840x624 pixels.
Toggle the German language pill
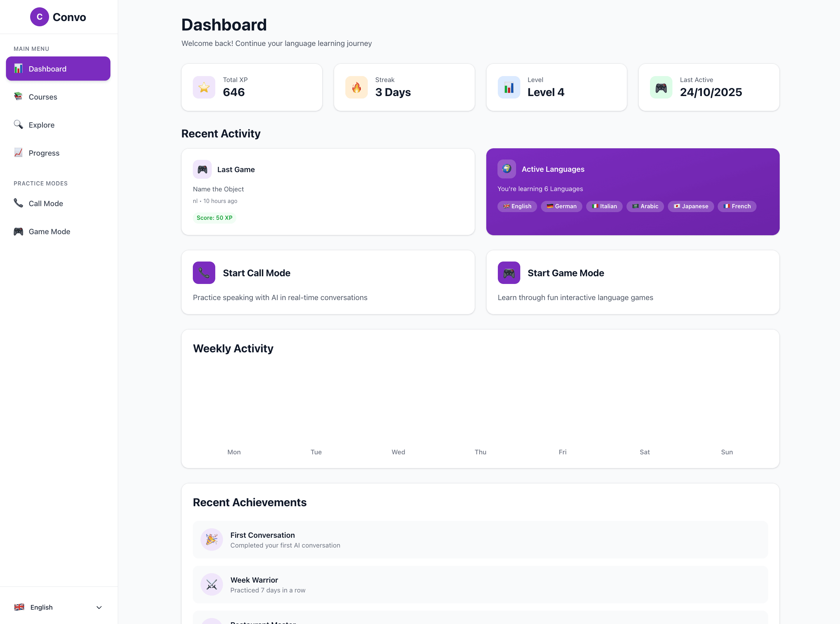click(561, 206)
